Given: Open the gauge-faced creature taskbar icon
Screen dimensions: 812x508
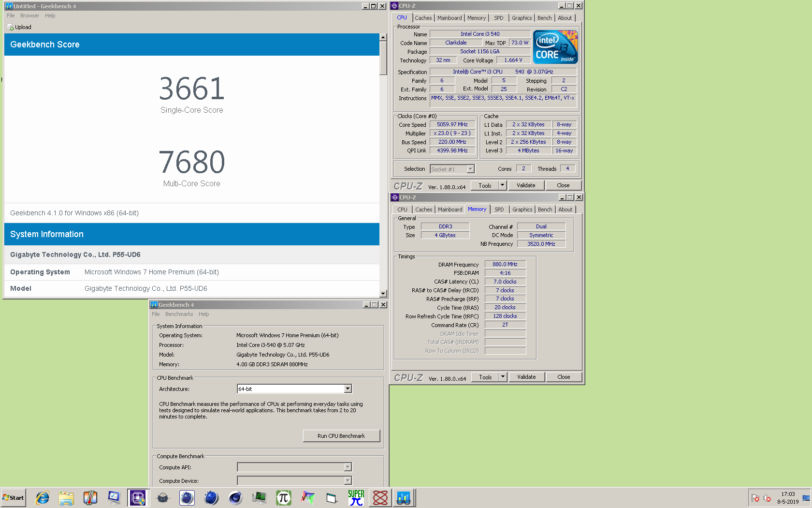Looking at the screenshot, I should (163, 497).
